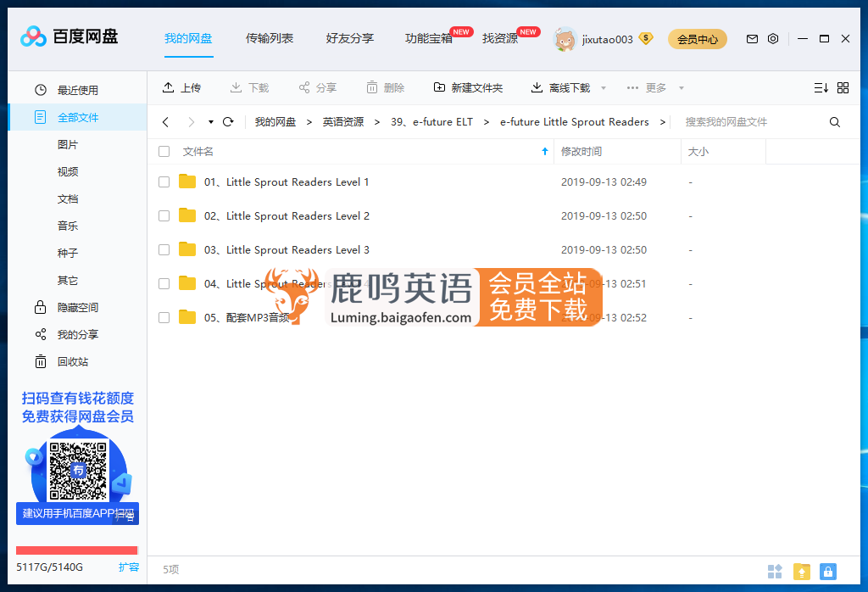Open netdisk settings gear icon

tap(772, 38)
